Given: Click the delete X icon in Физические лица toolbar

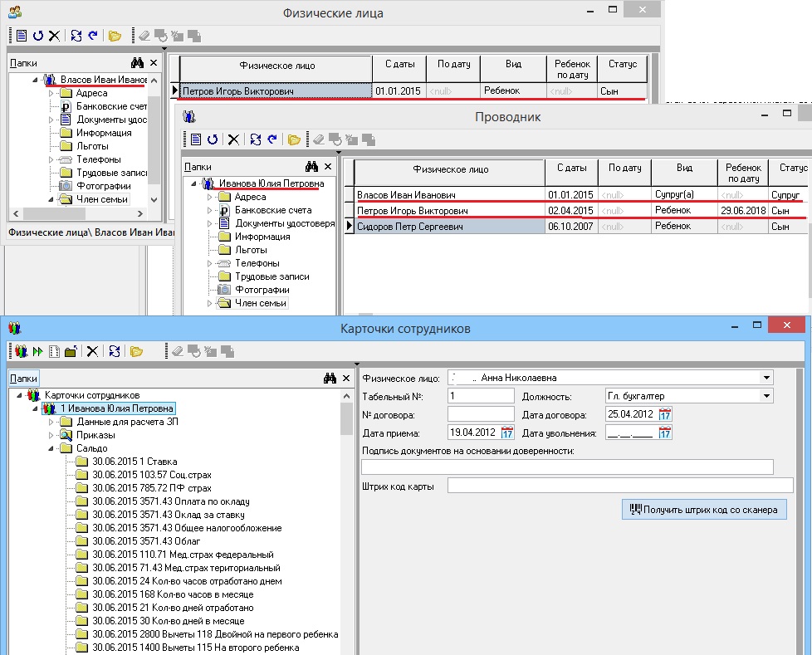Looking at the screenshot, I should (54, 36).
